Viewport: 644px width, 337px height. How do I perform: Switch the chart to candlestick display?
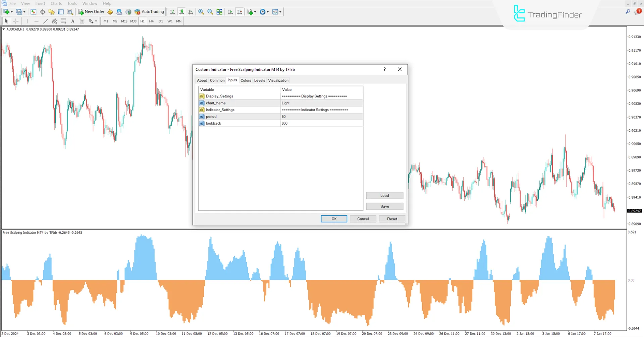pyautogui.click(x=182, y=12)
